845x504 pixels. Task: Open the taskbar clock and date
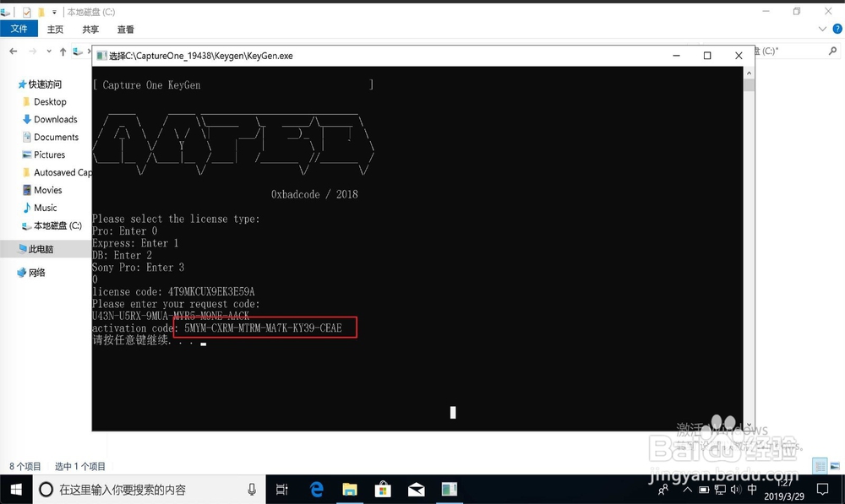point(784,490)
